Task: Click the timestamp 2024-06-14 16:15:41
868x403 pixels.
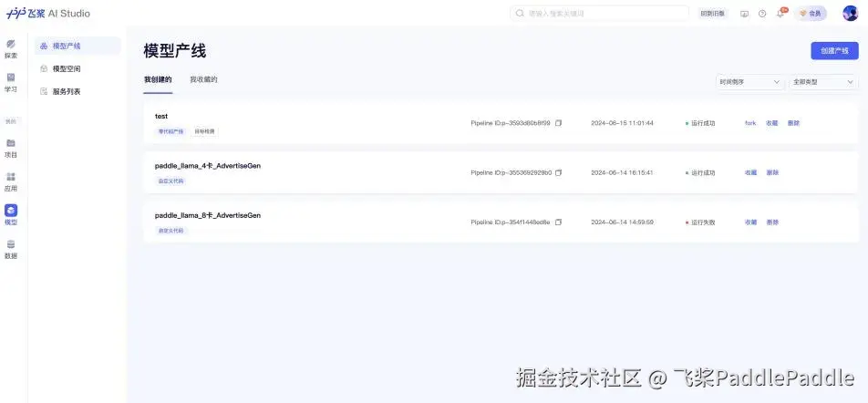Action: (622, 172)
